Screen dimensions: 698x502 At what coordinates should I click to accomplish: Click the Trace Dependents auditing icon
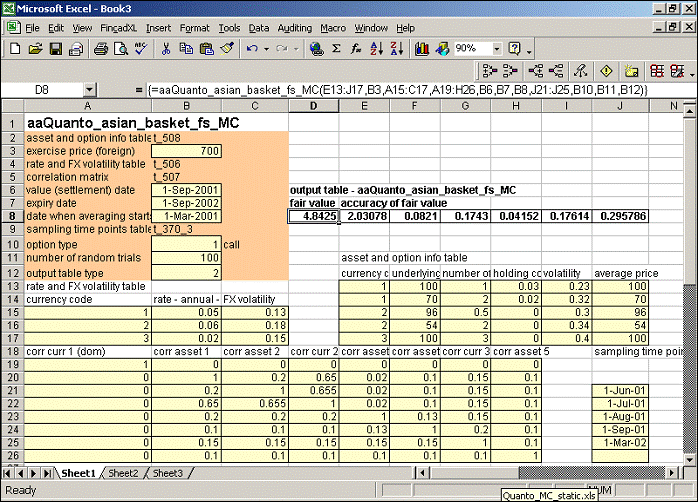(x=536, y=71)
